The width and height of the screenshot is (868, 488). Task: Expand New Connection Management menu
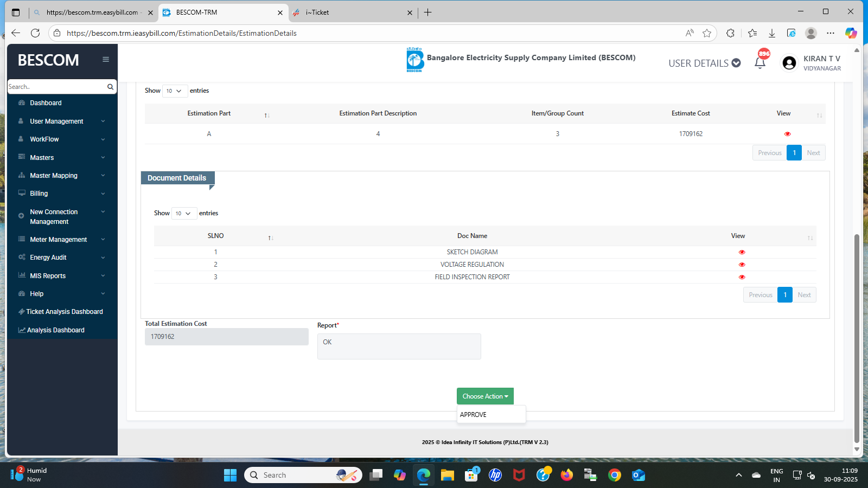coord(62,217)
